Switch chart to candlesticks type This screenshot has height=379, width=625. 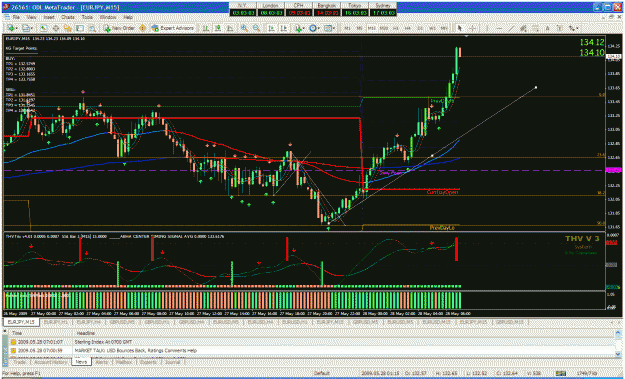218,28
